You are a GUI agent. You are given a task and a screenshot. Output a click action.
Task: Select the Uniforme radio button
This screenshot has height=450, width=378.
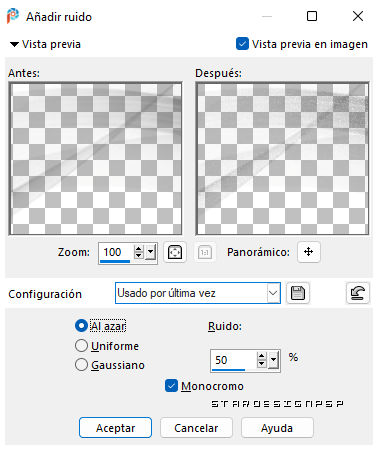click(81, 346)
